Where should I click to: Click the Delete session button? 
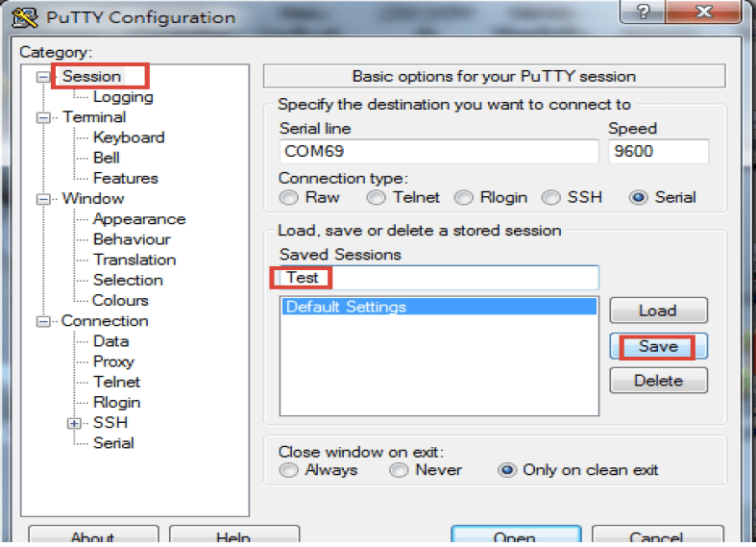point(659,381)
